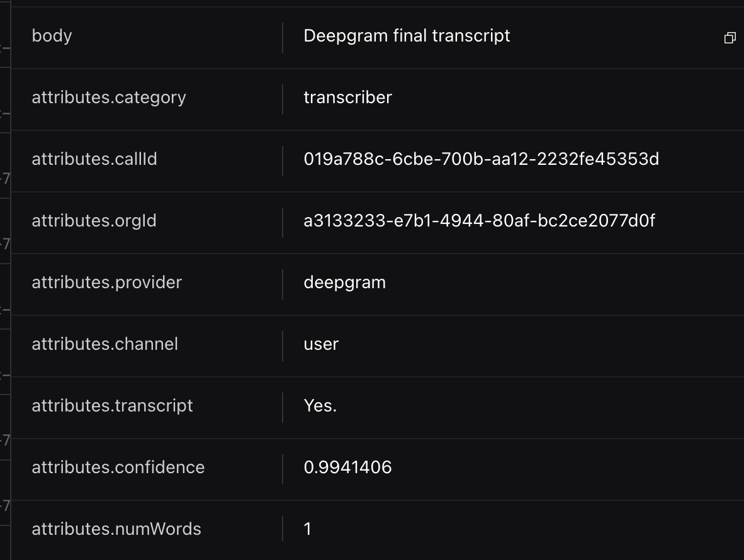Select the numWords value 1
This screenshot has height=560, width=744.
[308, 529]
